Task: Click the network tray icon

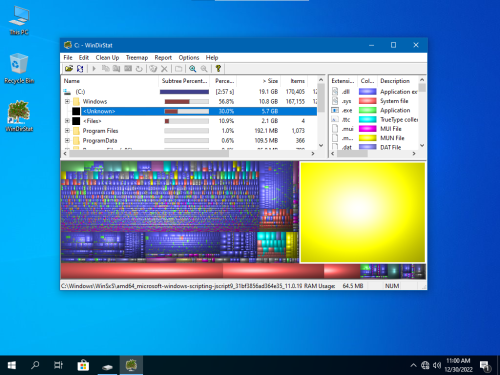Action: [x=425, y=365]
